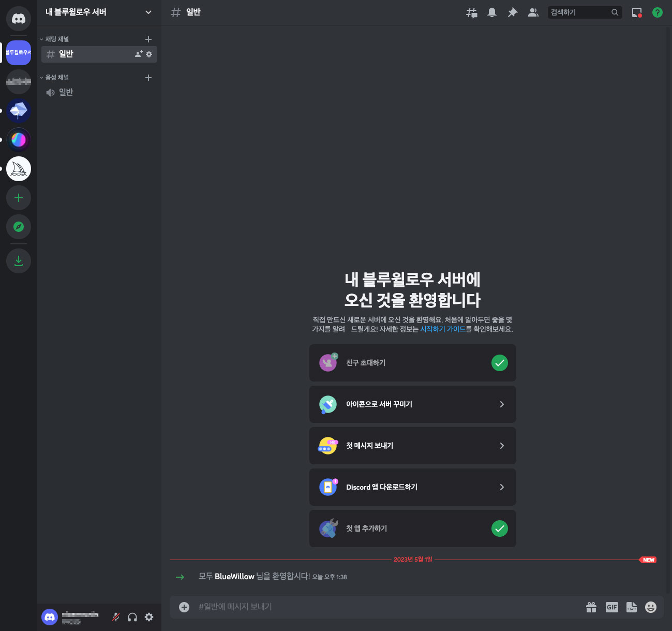This screenshot has width=672, height=631.
Task: Toggle the member list visibility
Action: click(x=533, y=12)
